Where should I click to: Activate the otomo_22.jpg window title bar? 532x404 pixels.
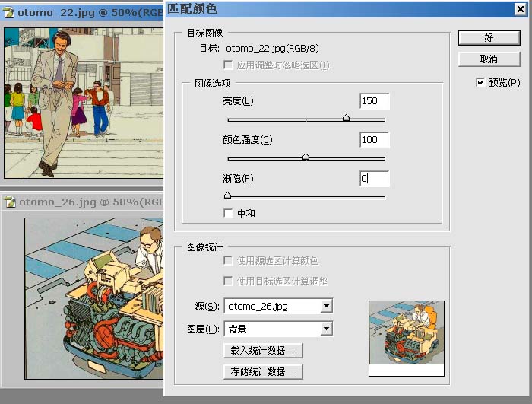click(x=81, y=13)
